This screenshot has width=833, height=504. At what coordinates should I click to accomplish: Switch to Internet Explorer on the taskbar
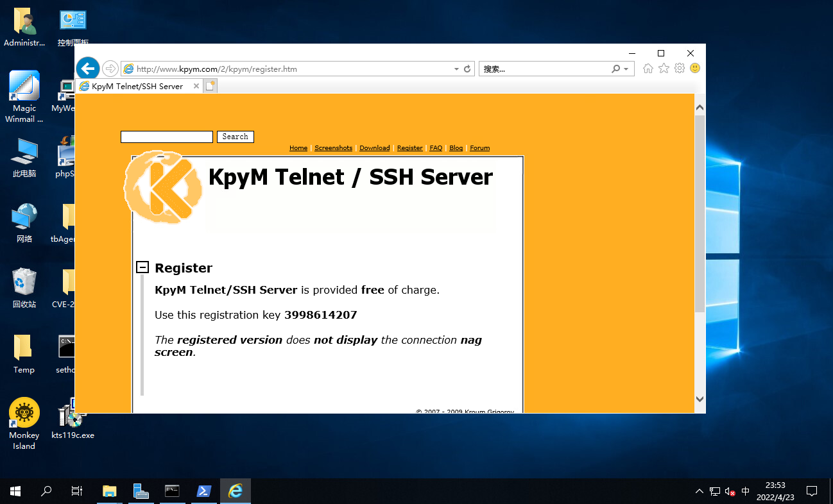click(x=236, y=491)
